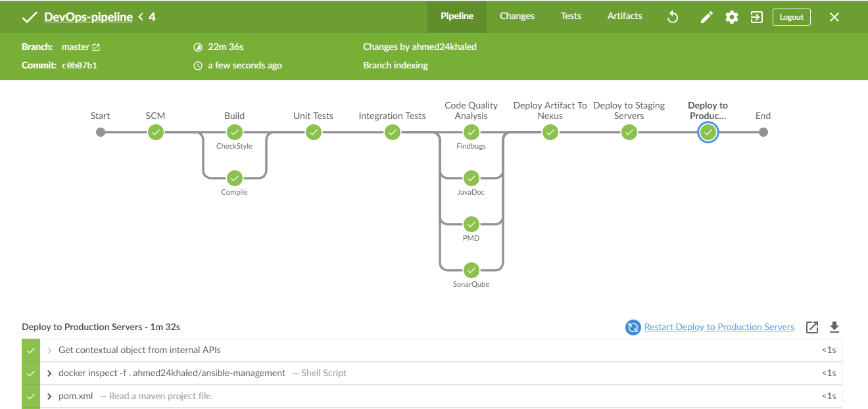Screen dimensions: 868x409
Task: Open the DevOps-pipeline title link
Action: click(88, 17)
